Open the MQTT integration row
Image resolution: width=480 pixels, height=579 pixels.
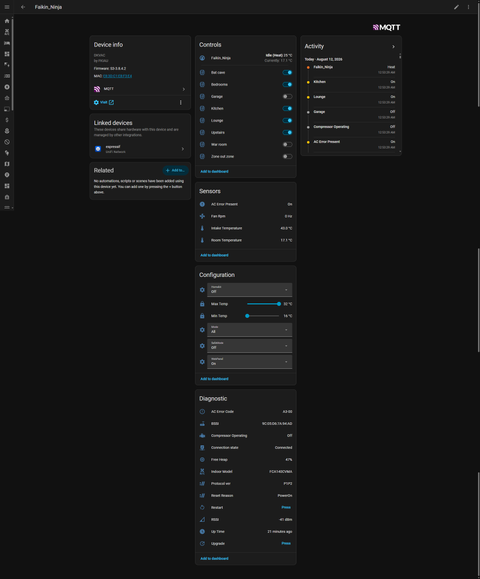140,89
